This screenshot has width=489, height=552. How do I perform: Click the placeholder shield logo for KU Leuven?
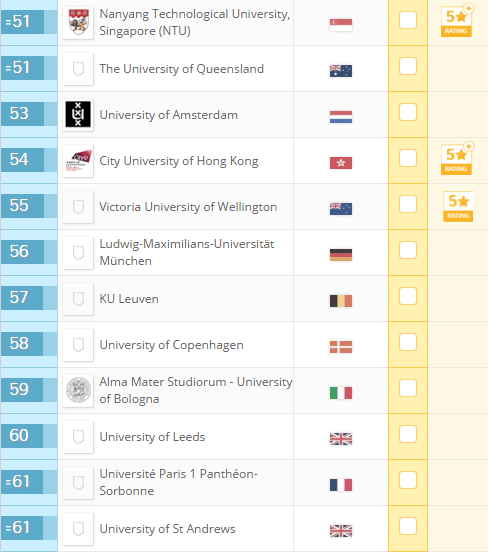point(78,299)
